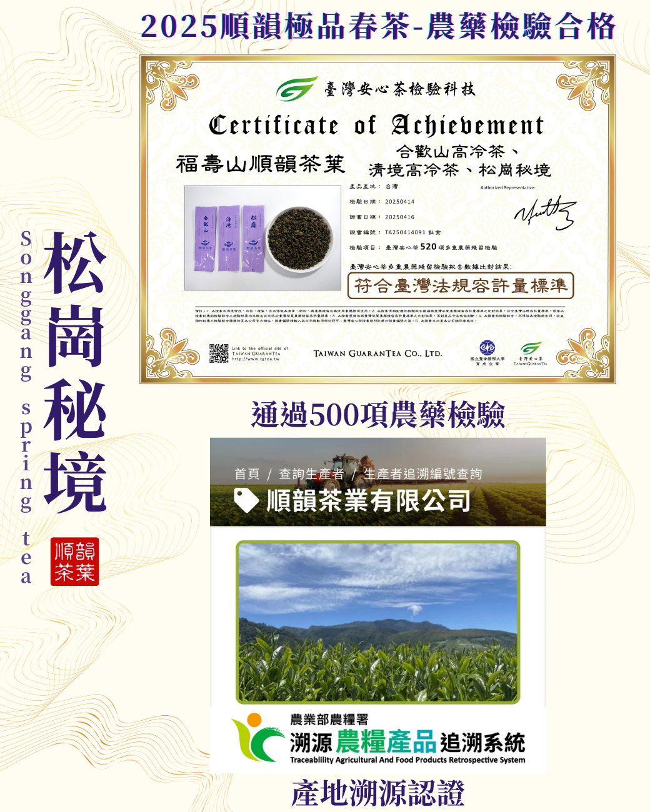This screenshot has width=650, height=812.
Task: Select the red 順韻茶葉 seal logo
Action: 74,562
